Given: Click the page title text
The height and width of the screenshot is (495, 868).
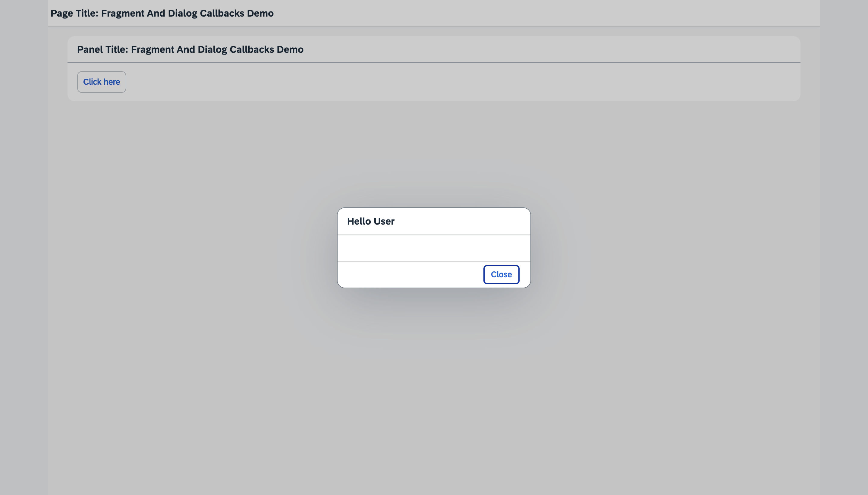Looking at the screenshot, I should click(x=162, y=13).
